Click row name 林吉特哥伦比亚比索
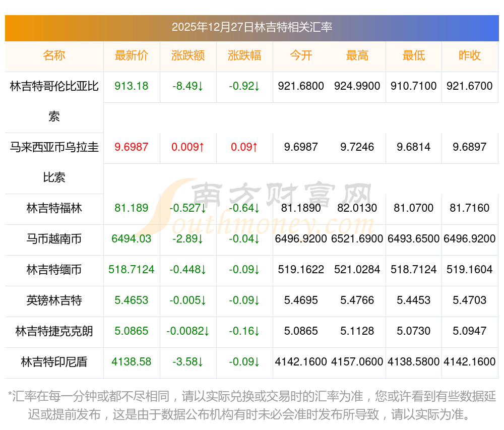Viewport: 504px width, 430px height. 54,101
